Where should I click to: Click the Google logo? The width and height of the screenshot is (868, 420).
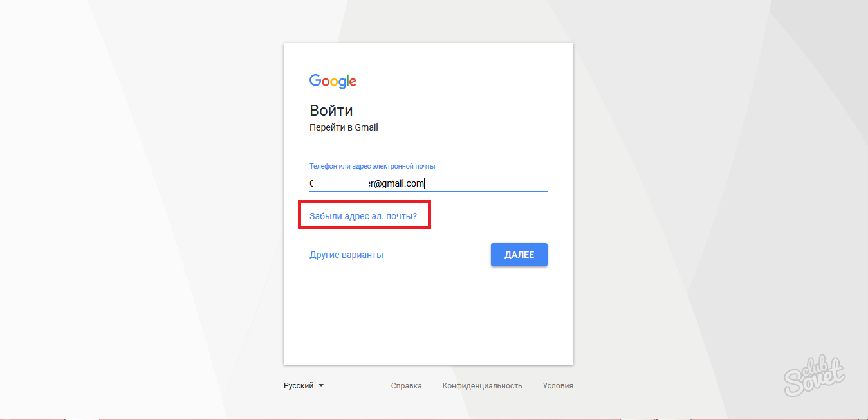tap(333, 81)
